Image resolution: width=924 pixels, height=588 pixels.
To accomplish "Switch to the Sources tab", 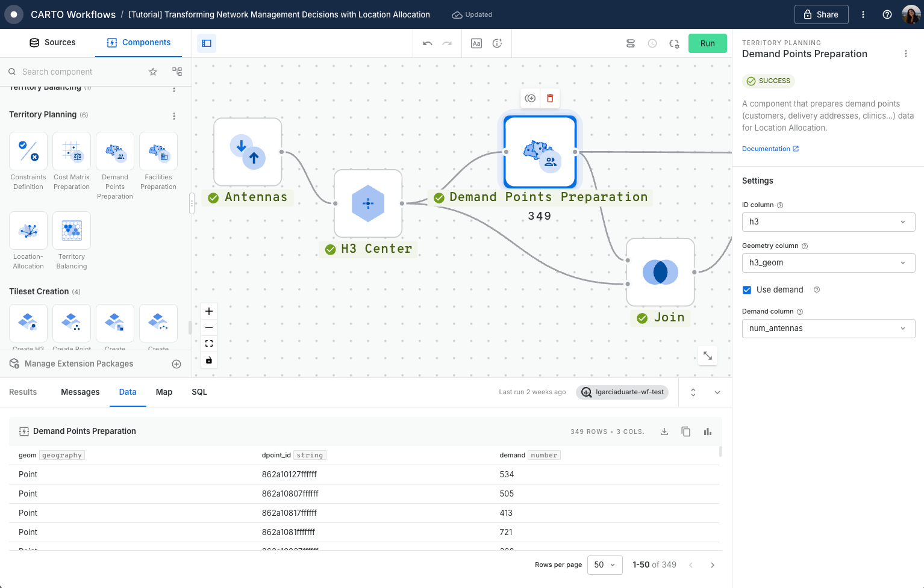I will [52, 43].
